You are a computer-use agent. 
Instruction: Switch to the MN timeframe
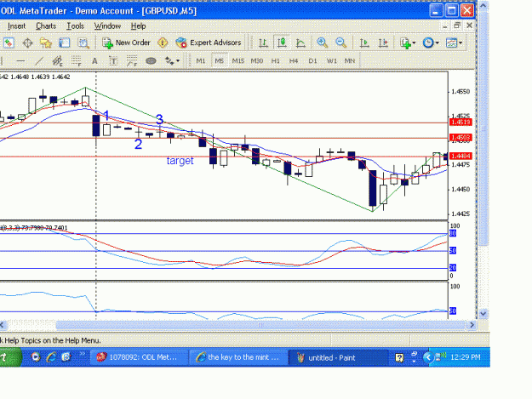pos(350,61)
